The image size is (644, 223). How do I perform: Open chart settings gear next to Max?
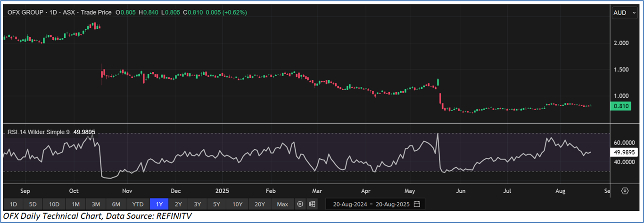coord(300,204)
